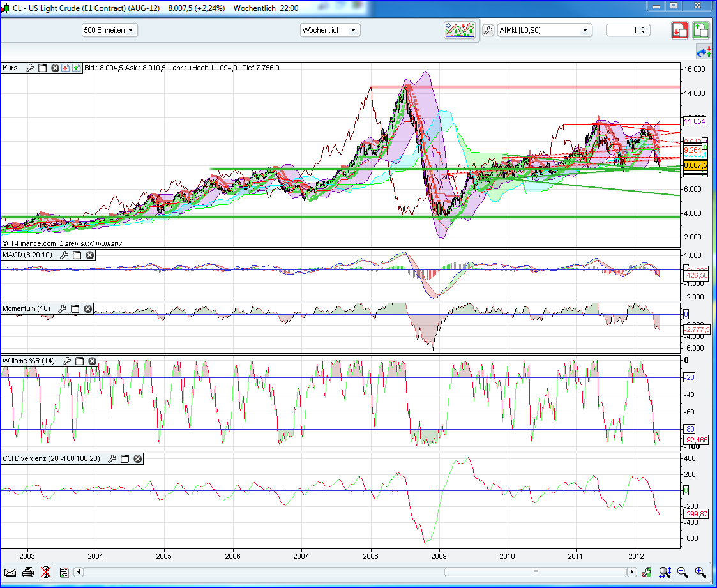Open the indicators and trading systems button
This screenshot has width=717, height=588.
tap(460, 30)
